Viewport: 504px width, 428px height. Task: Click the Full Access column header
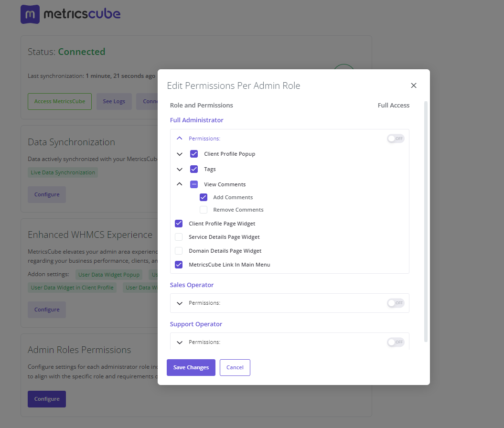pos(394,106)
